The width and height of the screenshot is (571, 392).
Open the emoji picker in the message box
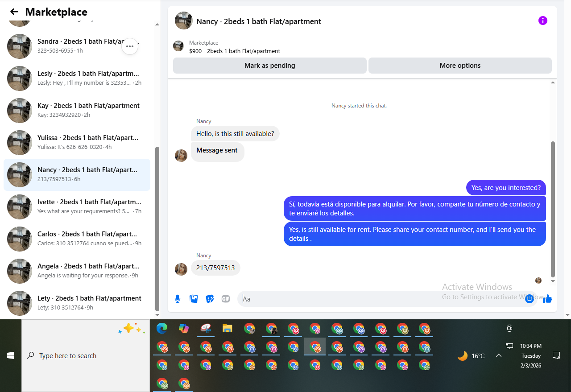(530, 299)
